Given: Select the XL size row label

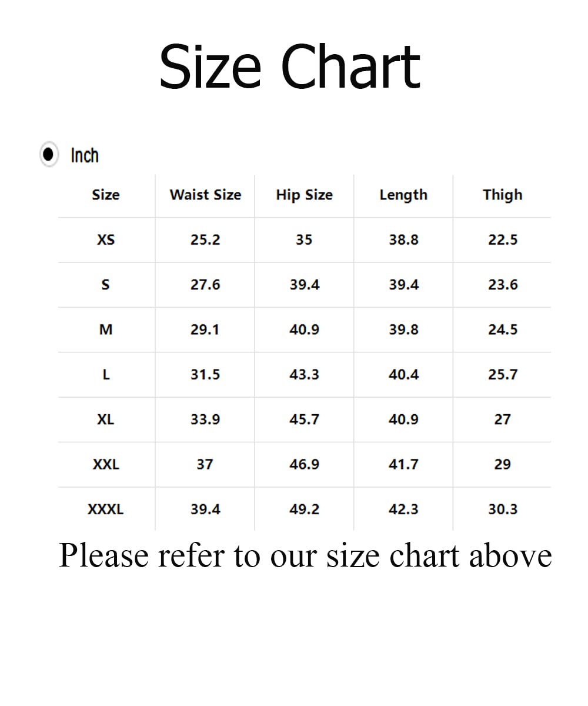Looking at the screenshot, I should tap(106, 419).
